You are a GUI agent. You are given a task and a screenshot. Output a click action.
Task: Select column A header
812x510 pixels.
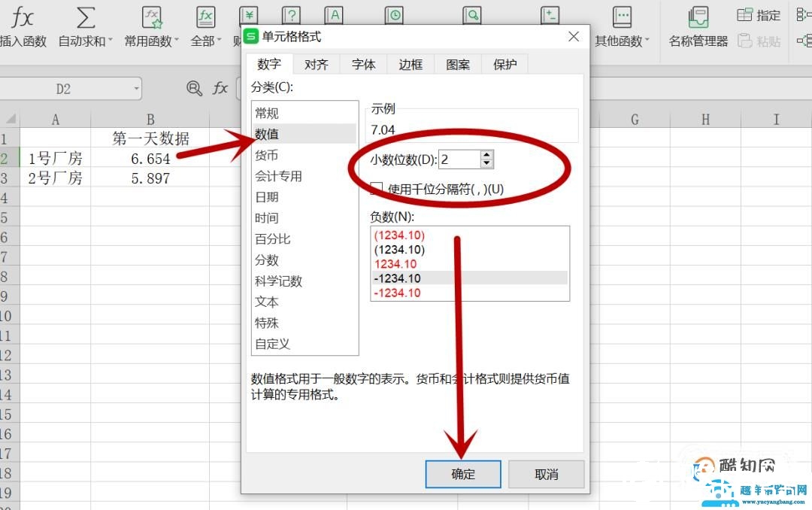click(56, 120)
